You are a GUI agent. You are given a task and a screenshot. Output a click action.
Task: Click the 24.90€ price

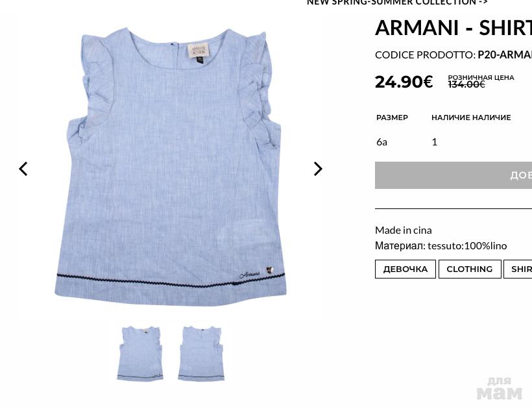[404, 82]
